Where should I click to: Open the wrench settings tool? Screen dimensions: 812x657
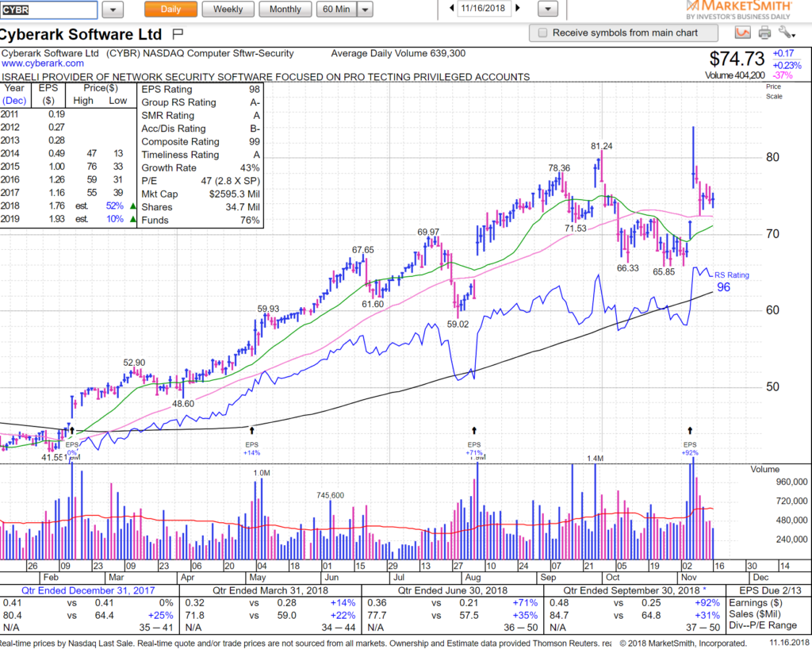click(x=786, y=33)
